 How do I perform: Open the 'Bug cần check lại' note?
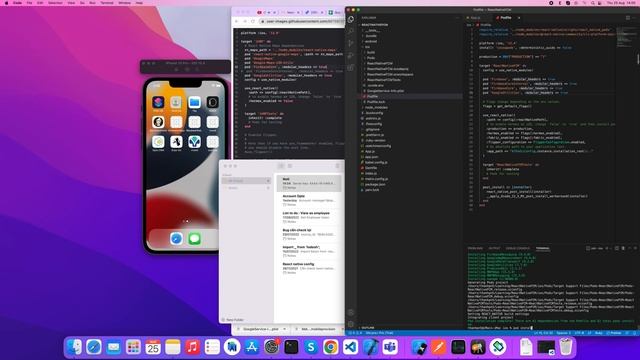pos(309,234)
